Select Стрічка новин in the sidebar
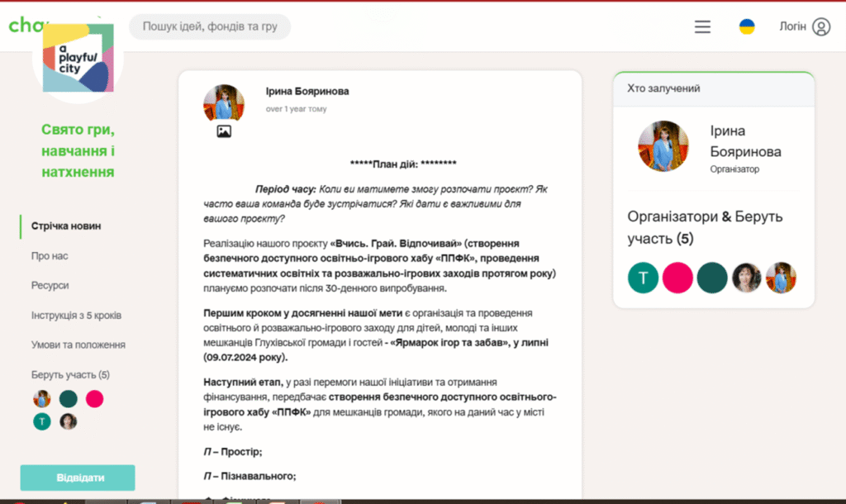Viewport: 846px width, 504px height. (x=66, y=226)
